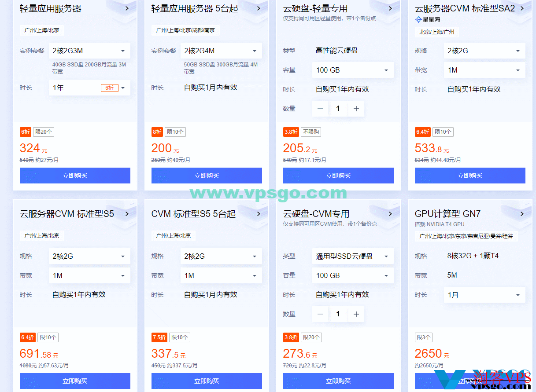Increase quantity in 云硬盘-轻量专用 card
This screenshot has width=536, height=392.
(356, 109)
